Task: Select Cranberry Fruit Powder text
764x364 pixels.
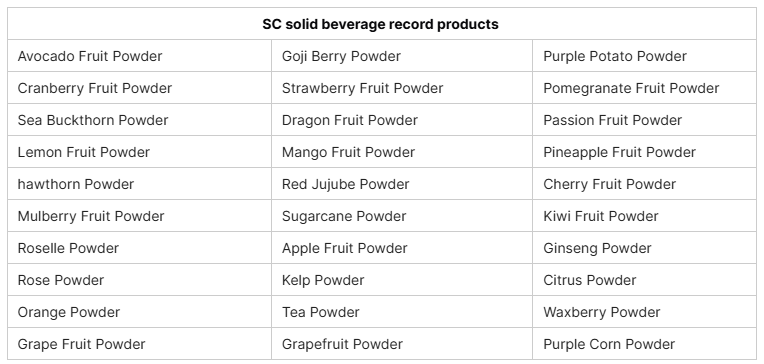Action: point(95,88)
